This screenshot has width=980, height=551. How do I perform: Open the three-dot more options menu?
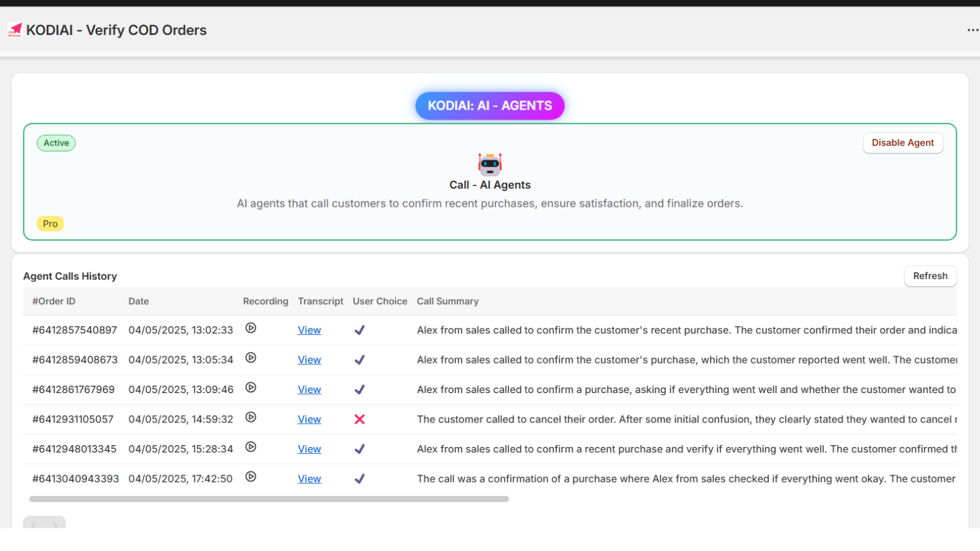[973, 30]
